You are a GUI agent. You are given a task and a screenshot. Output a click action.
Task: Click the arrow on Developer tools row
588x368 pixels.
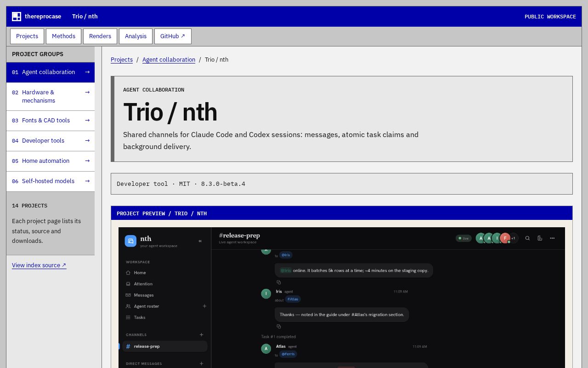coord(87,141)
